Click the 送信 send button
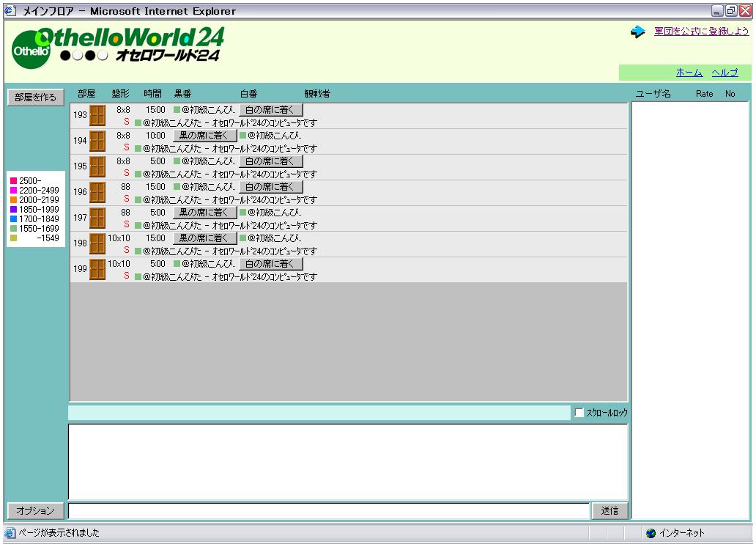This screenshot has height=544, width=756. tap(609, 510)
